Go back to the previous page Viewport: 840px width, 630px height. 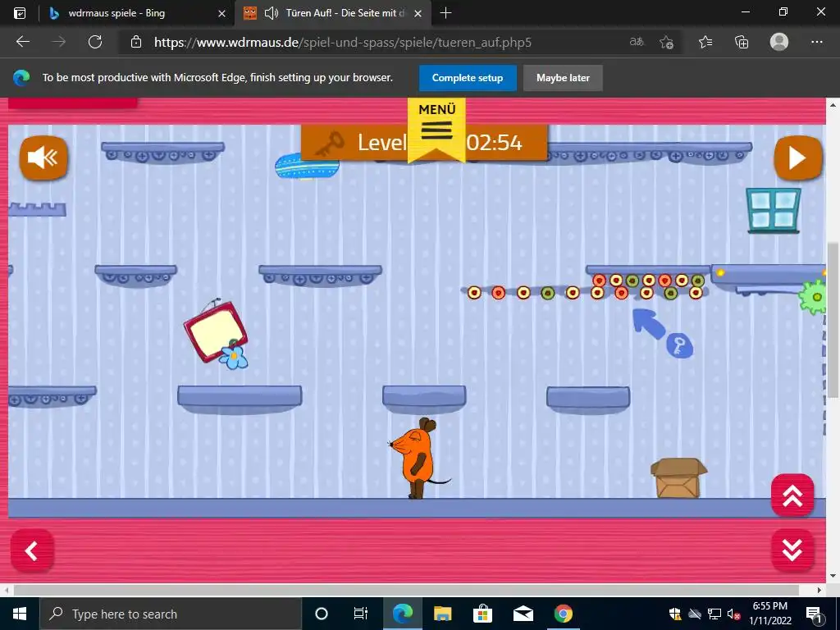point(22,42)
